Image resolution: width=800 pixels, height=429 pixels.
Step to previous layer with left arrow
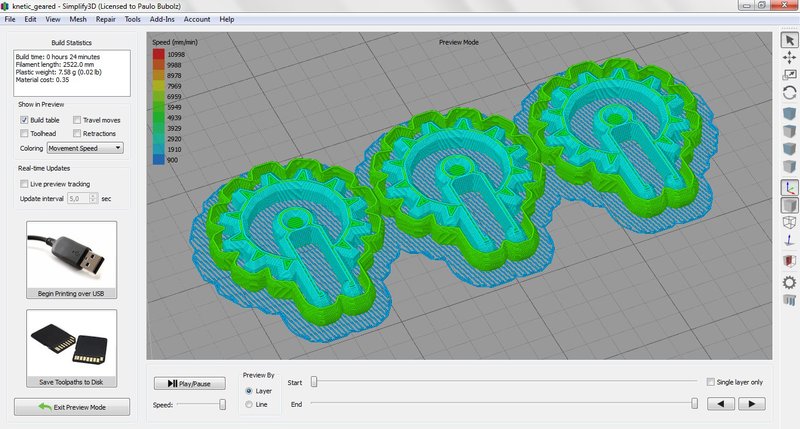(721, 404)
